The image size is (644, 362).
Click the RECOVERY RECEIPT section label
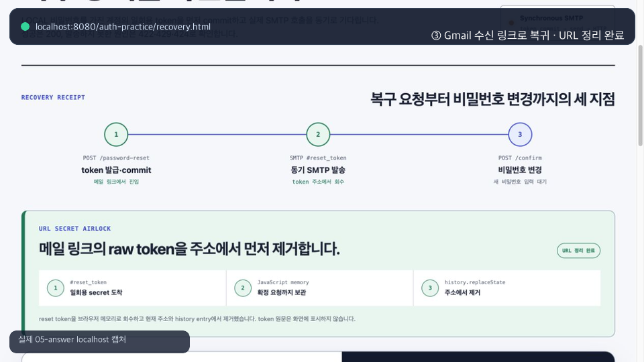point(53,97)
